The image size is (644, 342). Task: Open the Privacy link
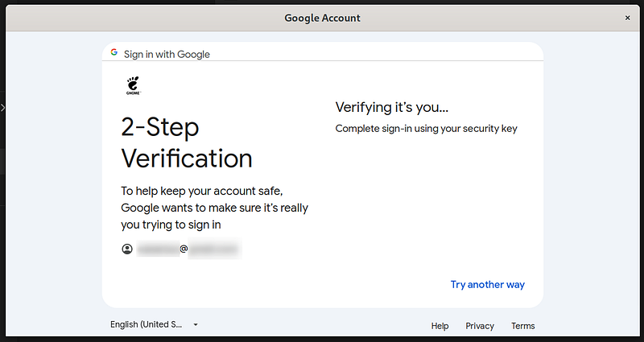coord(480,326)
